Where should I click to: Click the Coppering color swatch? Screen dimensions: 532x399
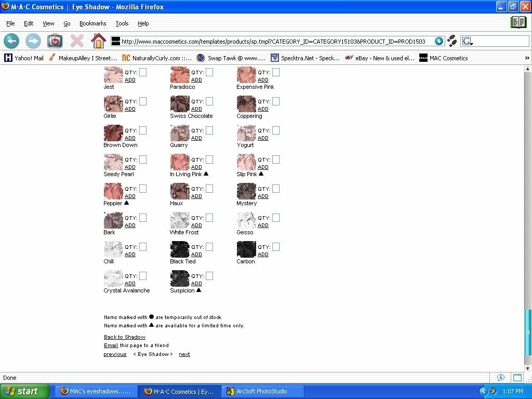point(246,104)
